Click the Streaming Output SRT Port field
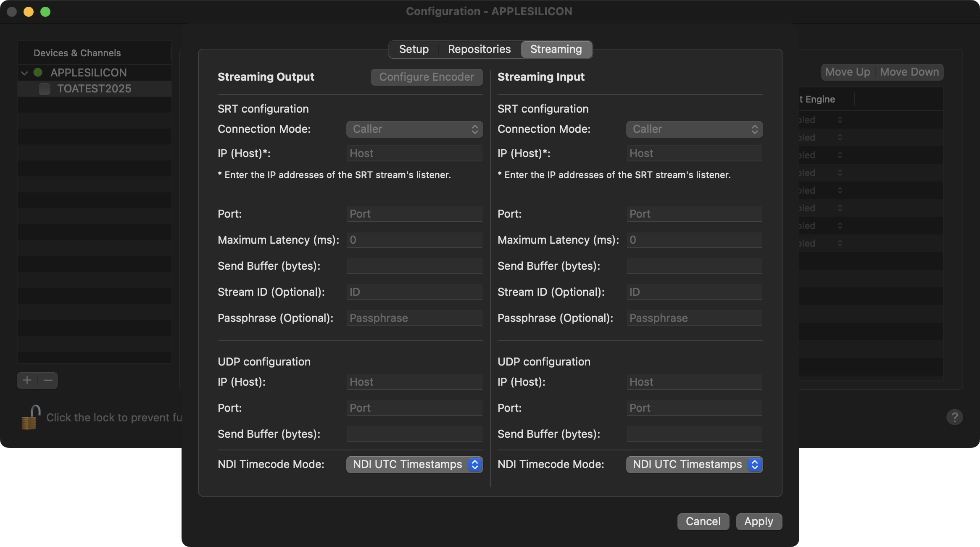This screenshot has height=547, width=980. pos(414,214)
